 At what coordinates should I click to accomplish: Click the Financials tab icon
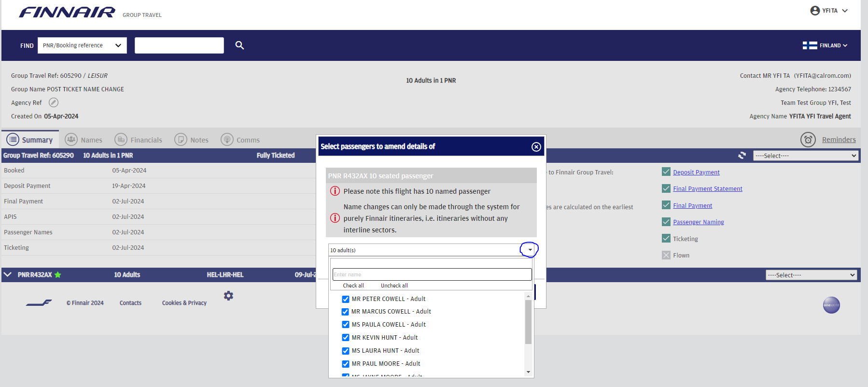pyautogui.click(x=121, y=139)
